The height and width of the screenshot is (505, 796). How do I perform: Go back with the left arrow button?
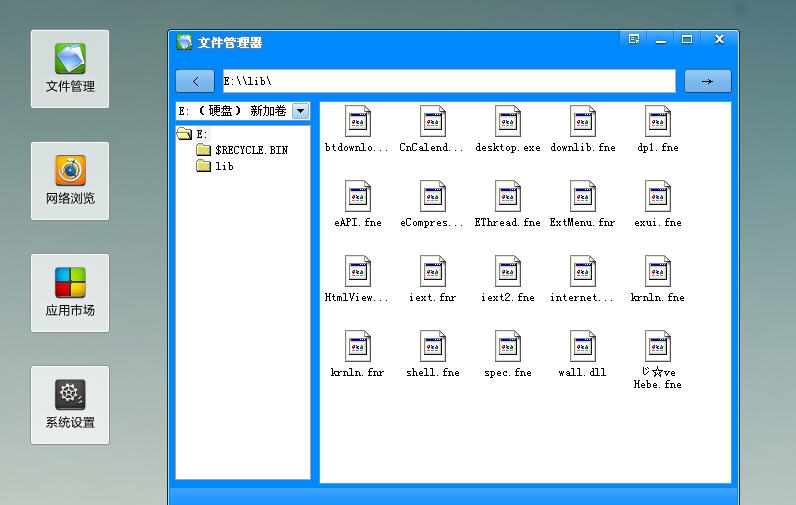[x=195, y=81]
